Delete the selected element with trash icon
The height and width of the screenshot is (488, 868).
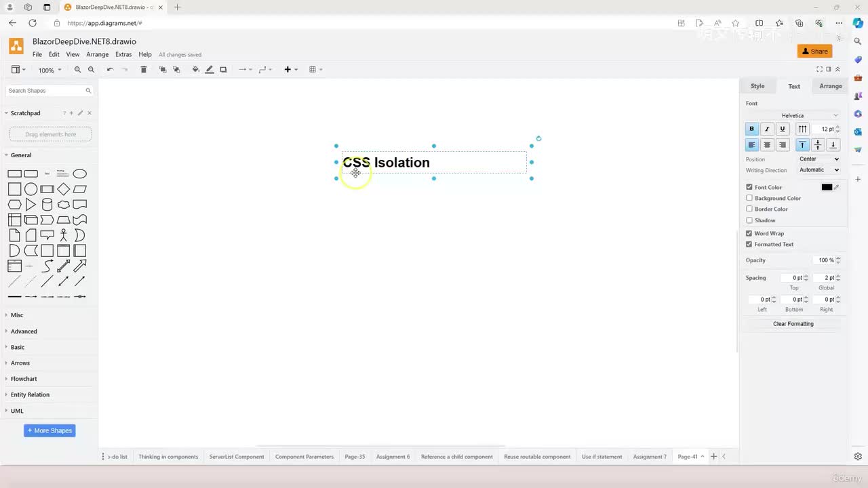(x=143, y=70)
